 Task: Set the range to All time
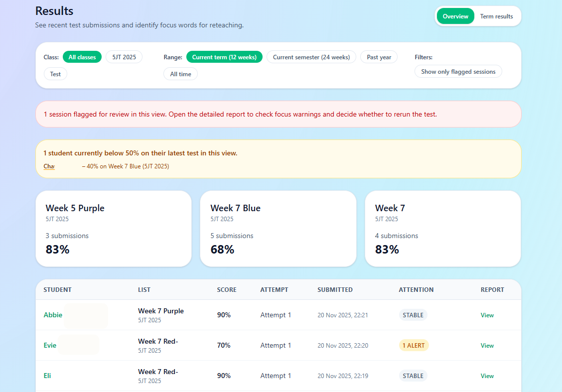click(x=180, y=74)
